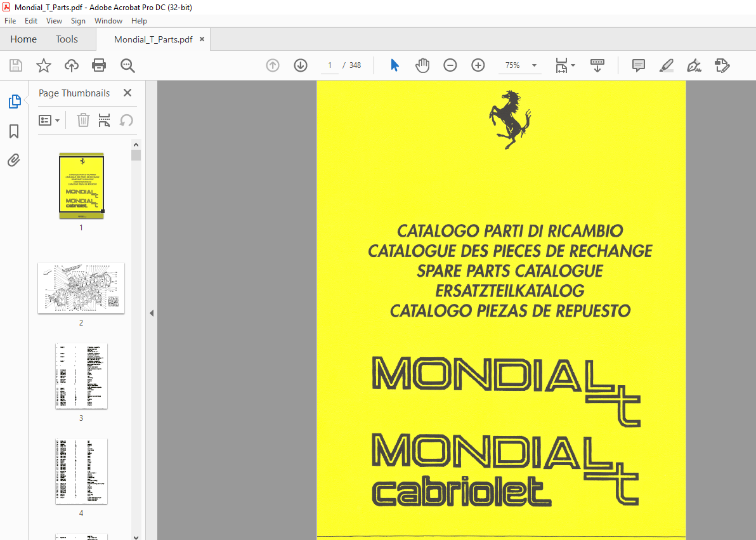Open the zoom percentage dropdown arrow
This screenshot has width=756, height=540.
click(x=534, y=65)
